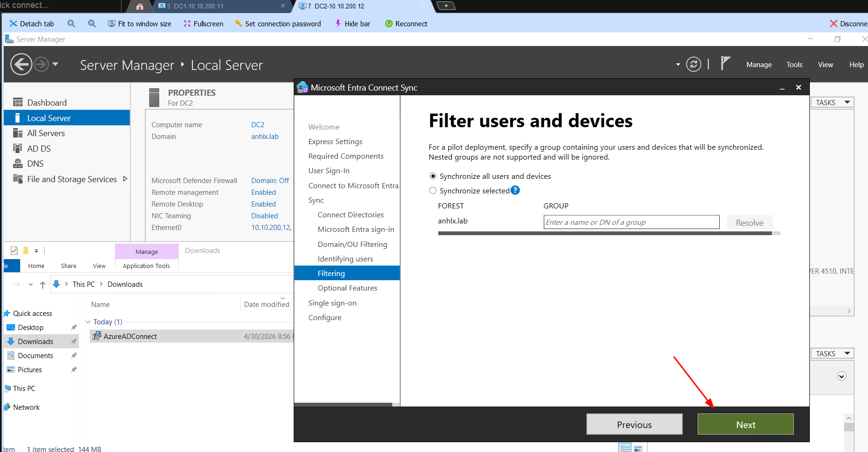Image resolution: width=868 pixels, height=452 pixels.
Task: Switch to large icons view in Explorer
Action: [x=638, y=448]
